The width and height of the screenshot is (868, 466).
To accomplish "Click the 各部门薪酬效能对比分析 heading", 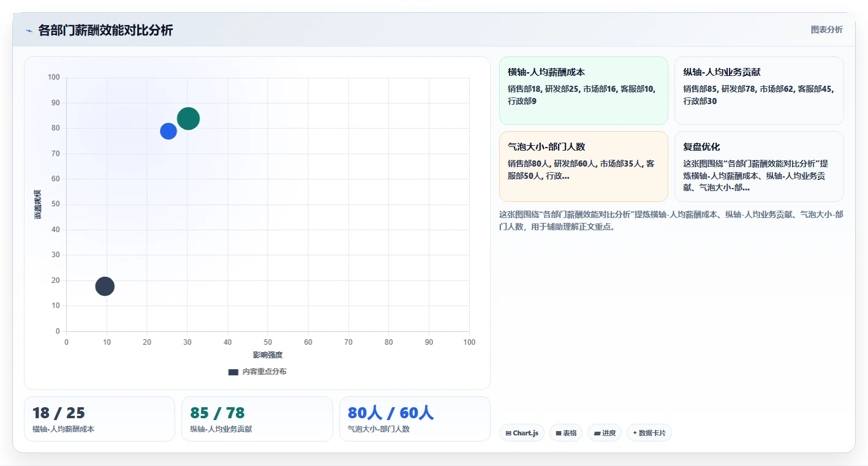I will point(105,30).
